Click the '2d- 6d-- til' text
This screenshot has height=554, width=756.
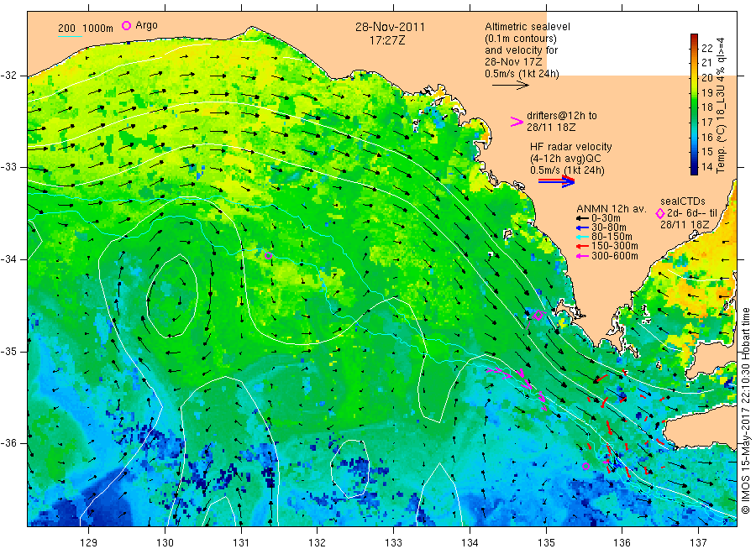(692, 213)
